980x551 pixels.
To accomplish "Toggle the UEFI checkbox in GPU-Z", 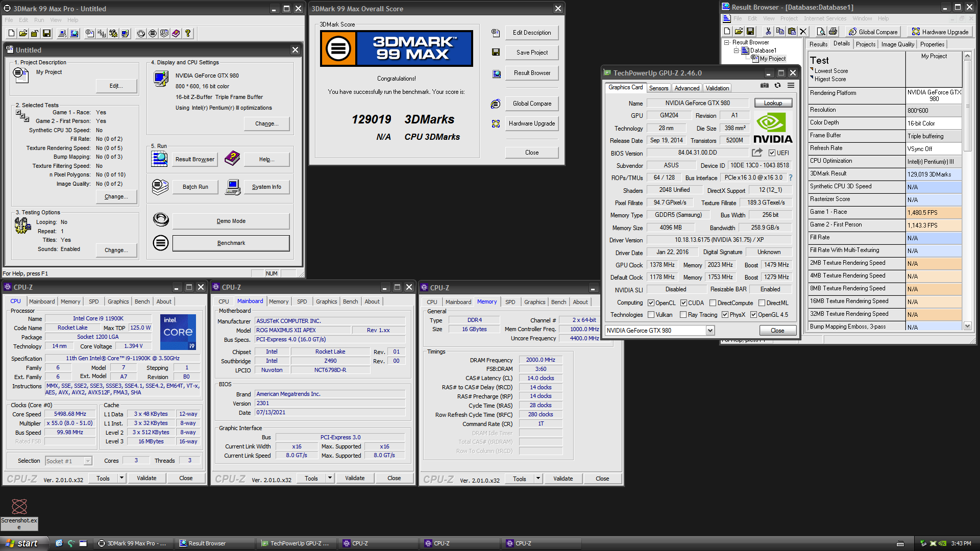I will 772,153.
